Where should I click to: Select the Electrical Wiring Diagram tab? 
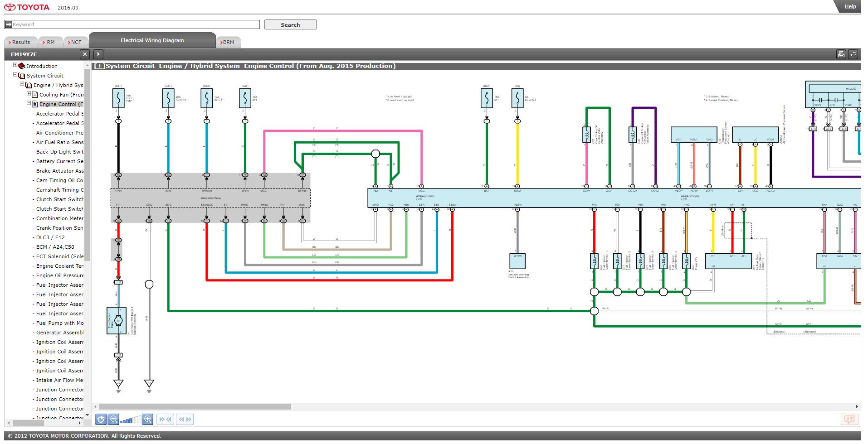click(x=152, y=40)
